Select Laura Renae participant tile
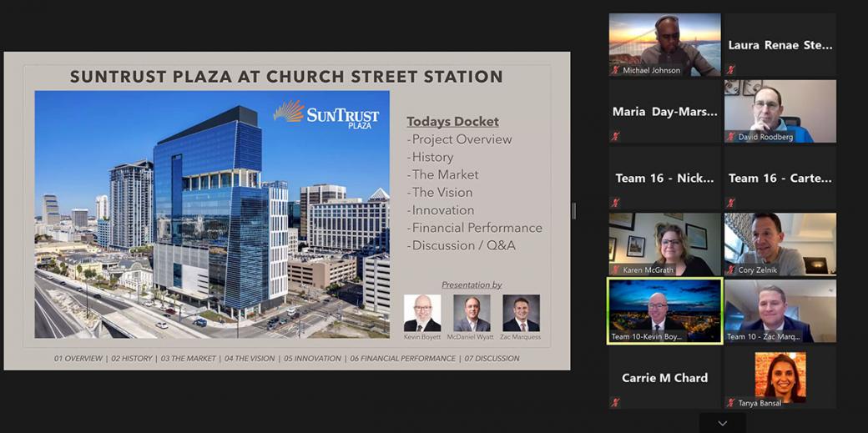The width and height of the screenshot is (868, 433). coord(780,45)
